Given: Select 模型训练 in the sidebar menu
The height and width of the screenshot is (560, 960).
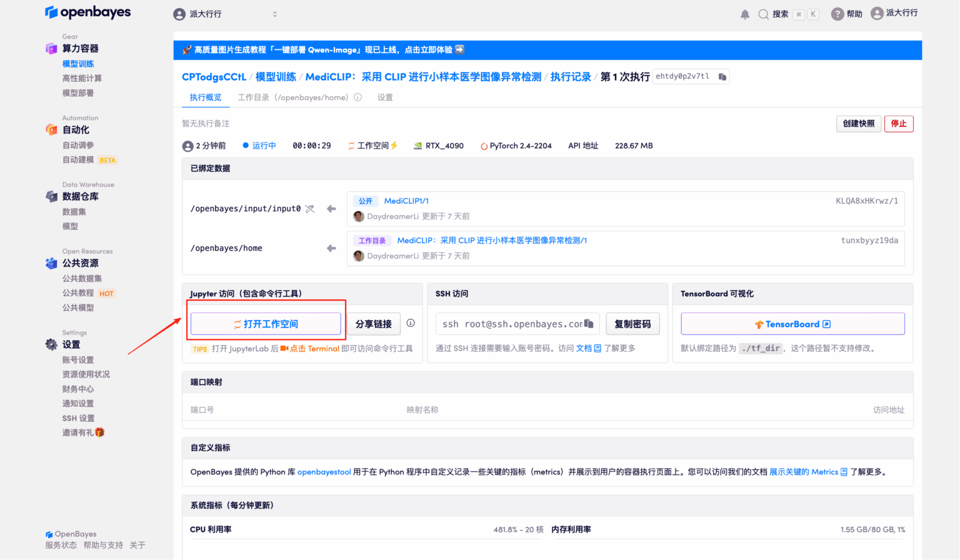Looking at the screenshot, I should coord(79,63).
